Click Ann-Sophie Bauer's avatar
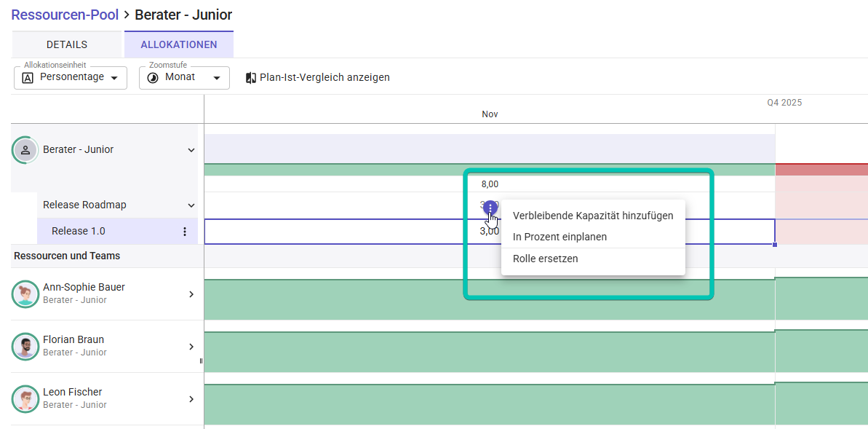Screen dimensions: 868x429 tap(25, 294)
